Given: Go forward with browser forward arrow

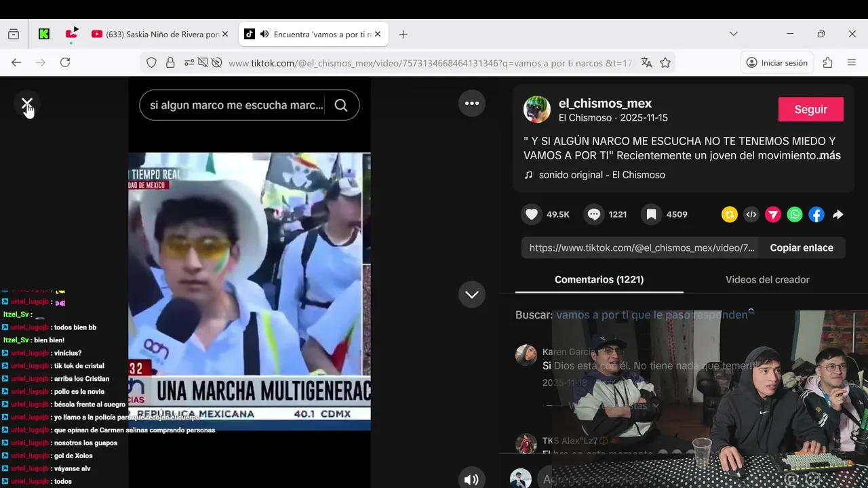Looking at the screenshot, I should (41, 62).
